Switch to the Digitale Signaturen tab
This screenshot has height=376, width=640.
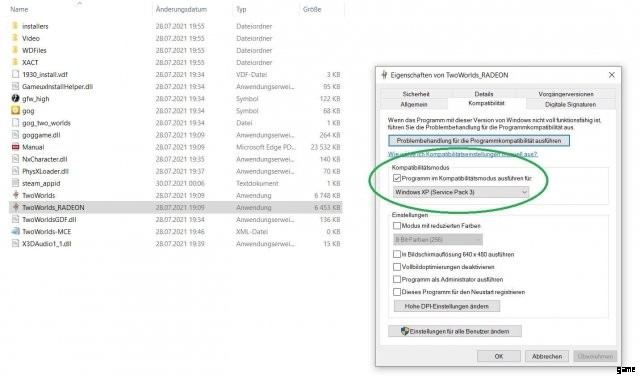coord(570,105)
